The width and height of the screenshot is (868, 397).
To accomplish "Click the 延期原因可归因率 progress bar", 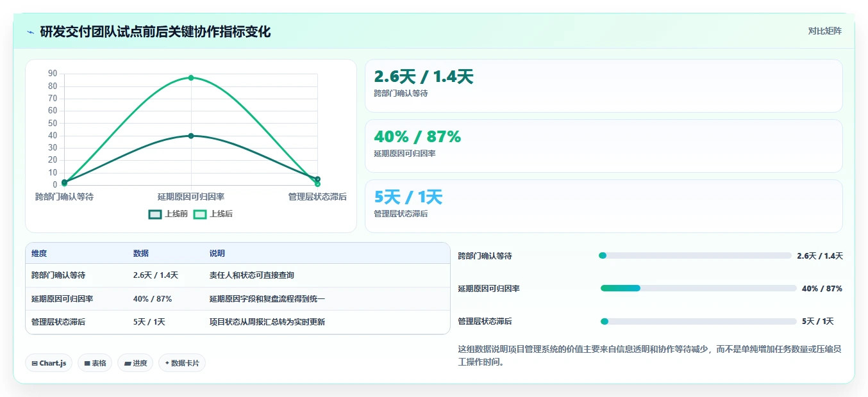I will (x=698, y=288).
